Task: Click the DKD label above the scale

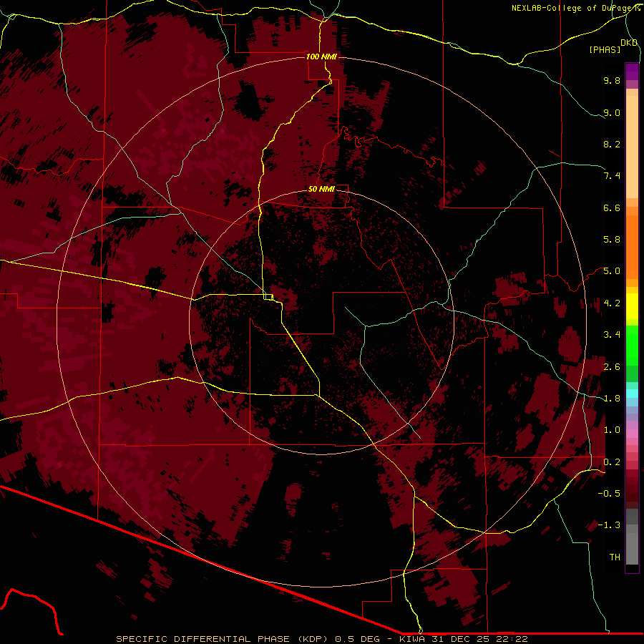Action: (x=629, y=43)
